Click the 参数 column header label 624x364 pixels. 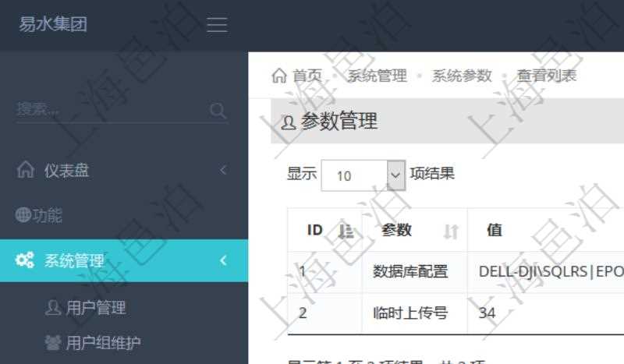pyautogui.click(x=396, y=230)
